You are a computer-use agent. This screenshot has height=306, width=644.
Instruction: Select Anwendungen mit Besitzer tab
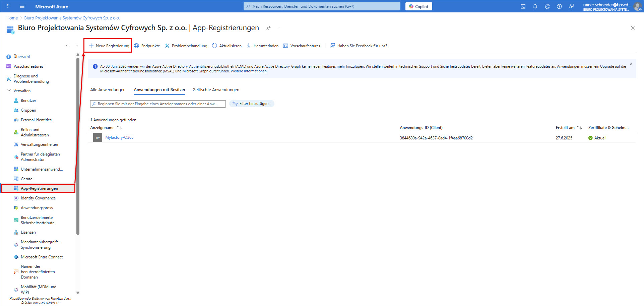[159, 89]
